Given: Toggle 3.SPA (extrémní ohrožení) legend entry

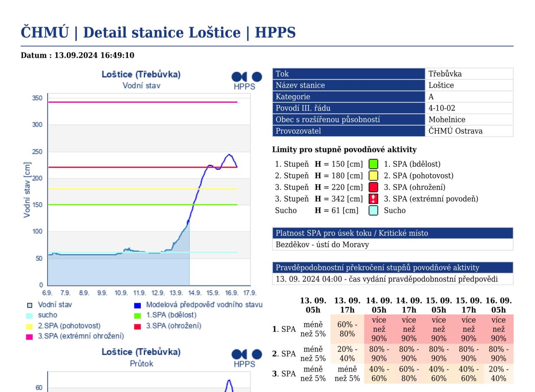Looking at the screenshot, I should [x=30, y=336].
